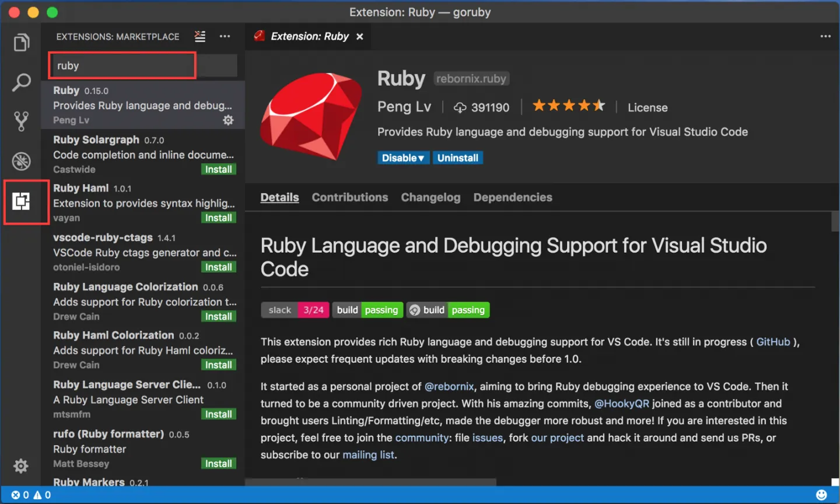Open the mailing list link

click(x=368, y=454)
